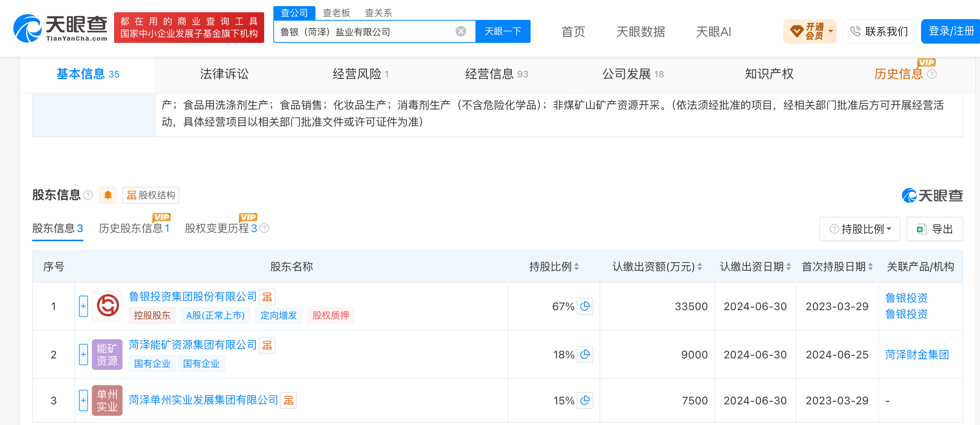Viewport: 980px width, 425px height.
Task: Open the first 鲁银投资 related product link
Action: tap(906, 298)
